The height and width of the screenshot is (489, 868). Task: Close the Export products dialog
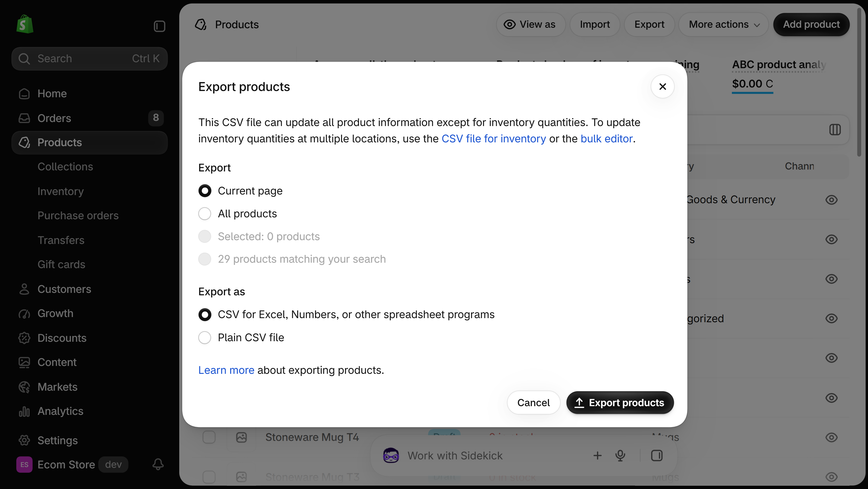[x=662, y=87]
